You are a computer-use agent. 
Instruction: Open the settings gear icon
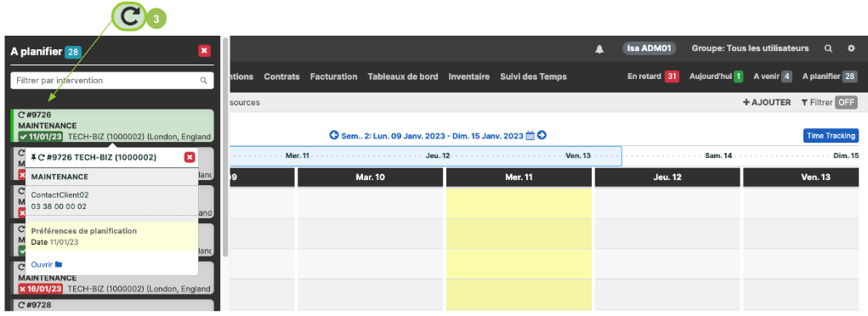coord(851,48)
